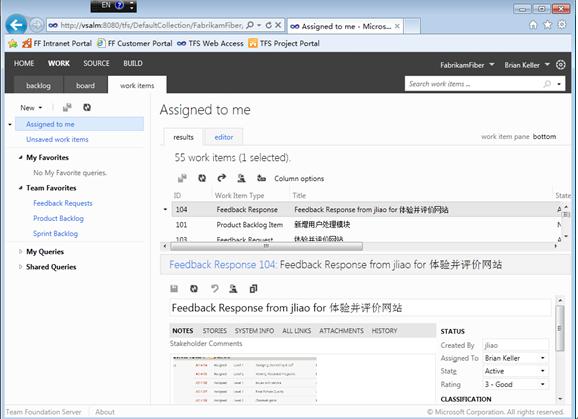
Task: Click the open in new window arrow icon in results toolbar
Action: tap(222, 178)
